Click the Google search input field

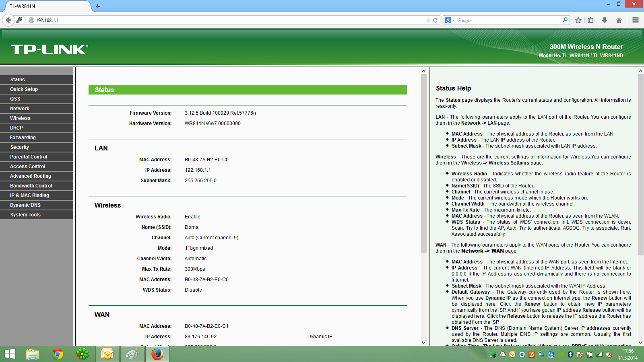[x=507, y=20]
